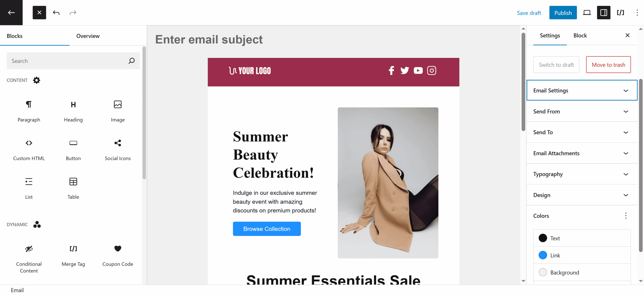Expand the Typography section

pyautogui.click(x=582, y=174)
